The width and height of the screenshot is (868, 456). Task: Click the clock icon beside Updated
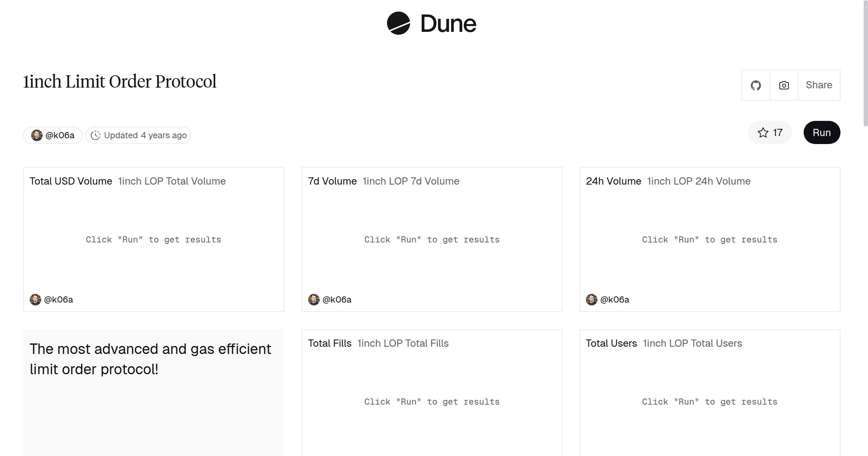tap(95, 135)
